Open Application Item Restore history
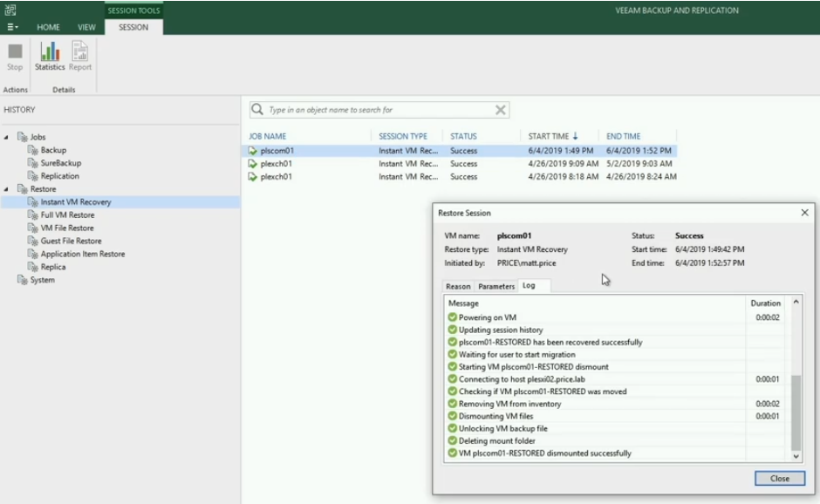This screenshot has height=504, width=820. pos(83,254)
